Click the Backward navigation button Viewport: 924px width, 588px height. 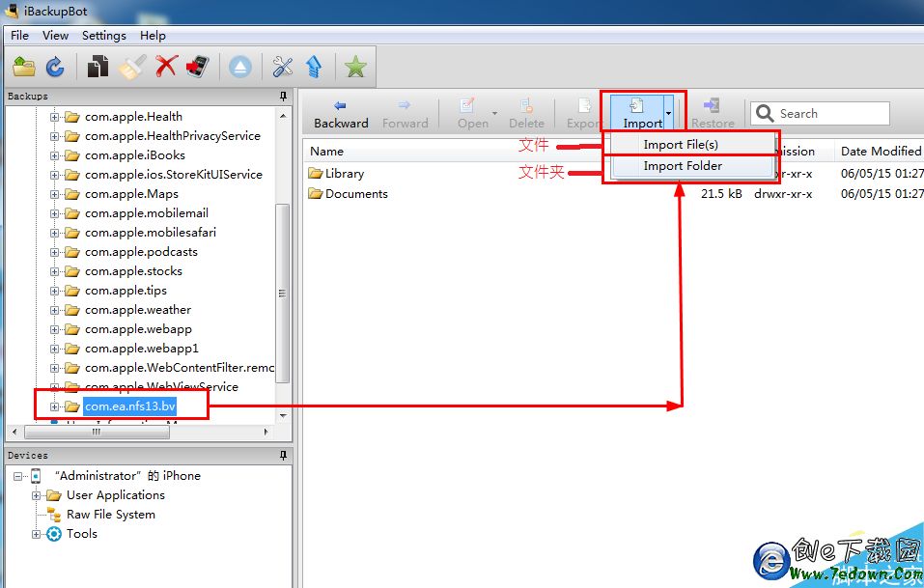[341, 113]
